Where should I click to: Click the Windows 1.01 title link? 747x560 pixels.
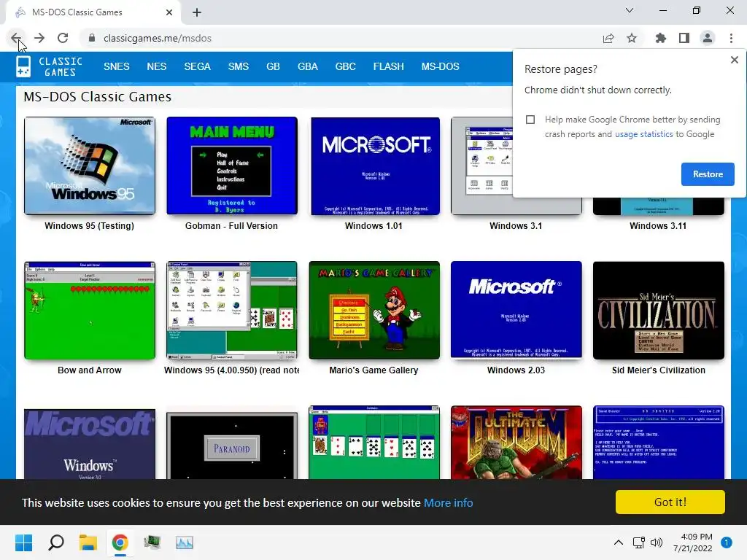(373, 226)
